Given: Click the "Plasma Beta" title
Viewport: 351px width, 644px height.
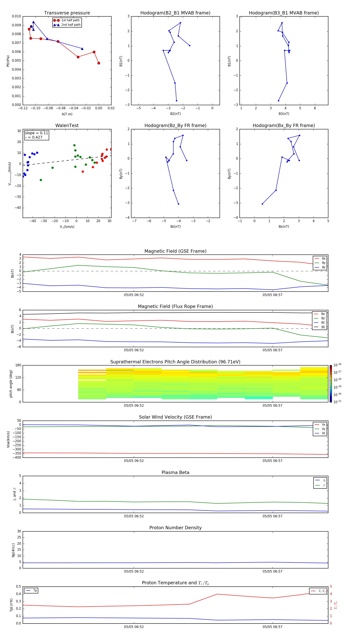Looking at the screenshot, I should tap(175, 472).
